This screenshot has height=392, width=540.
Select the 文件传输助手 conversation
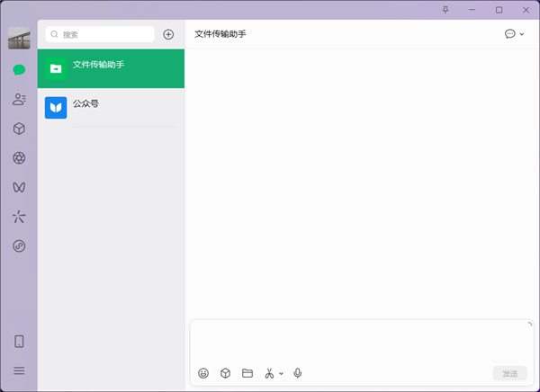(111, 68)
